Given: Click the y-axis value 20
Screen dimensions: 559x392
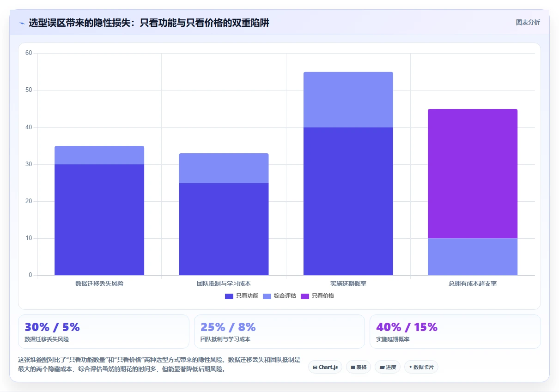Looking at the screenshot, I should tap(29, 201).
